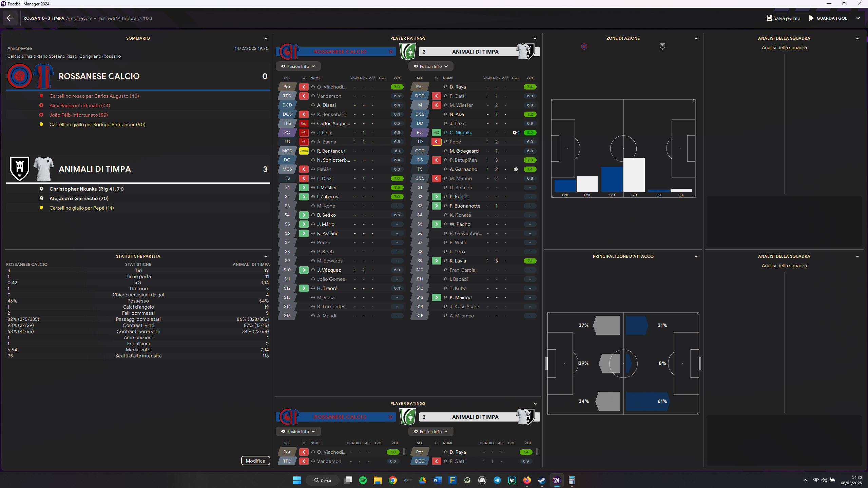Screen dimensions: 868x488
Task: Click the substituted-off icon for F. Gatti
Action: click(x=436, y=96)
